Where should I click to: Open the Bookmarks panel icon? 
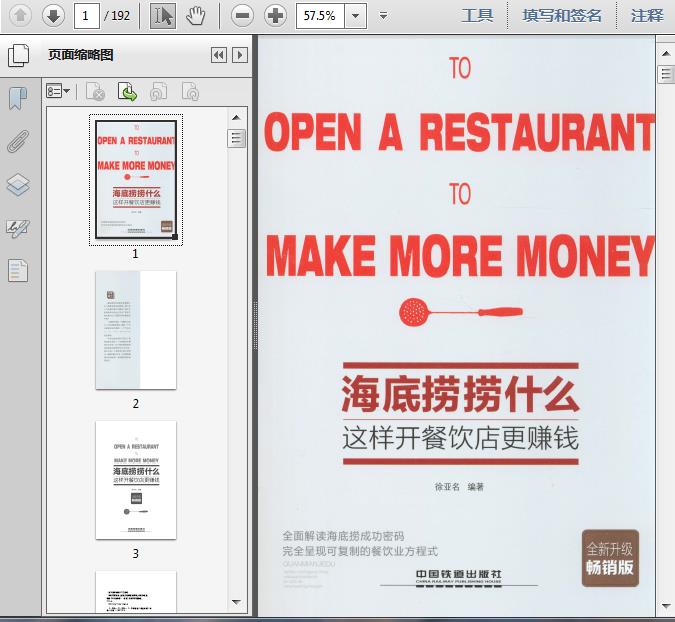(18, 98)
